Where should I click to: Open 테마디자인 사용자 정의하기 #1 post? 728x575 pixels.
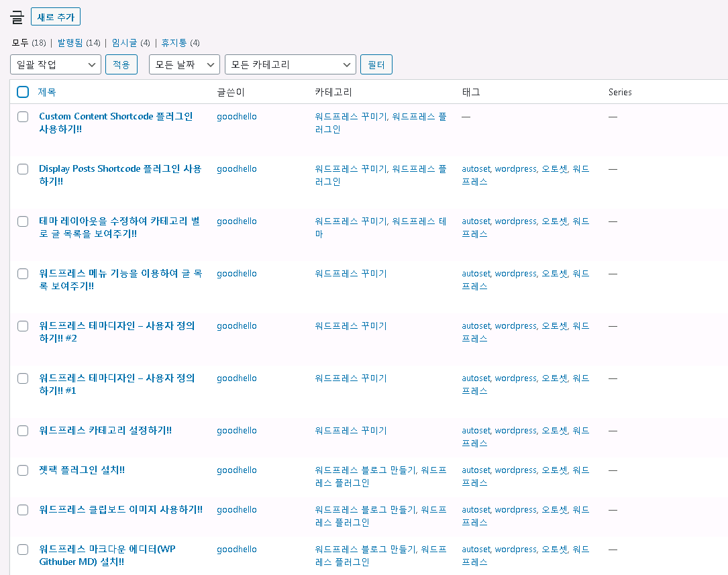pyautogui.click(x=117, y=384)
